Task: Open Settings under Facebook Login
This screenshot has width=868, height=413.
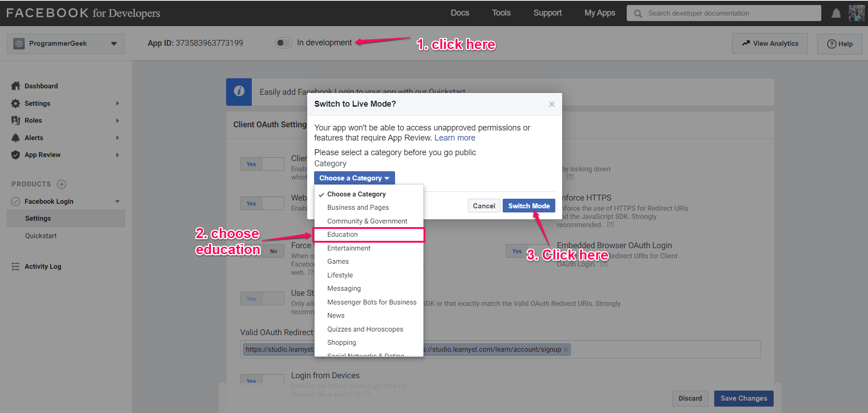Action: pos(65,218)
